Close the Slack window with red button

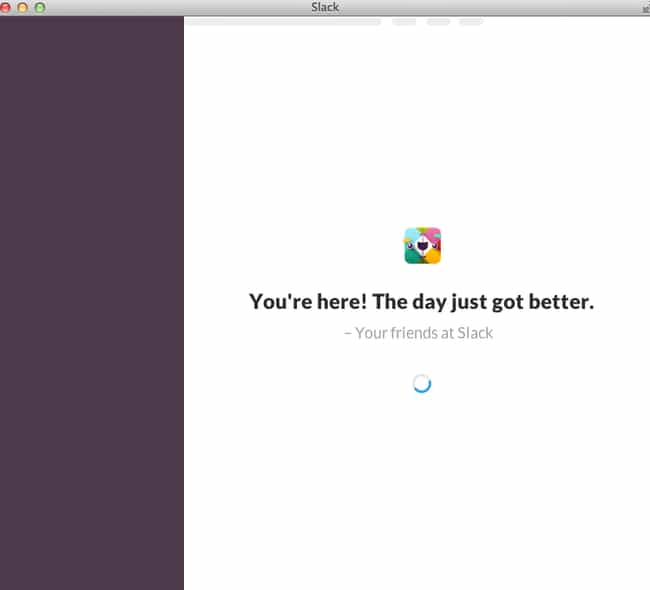(x=5, y=7)
